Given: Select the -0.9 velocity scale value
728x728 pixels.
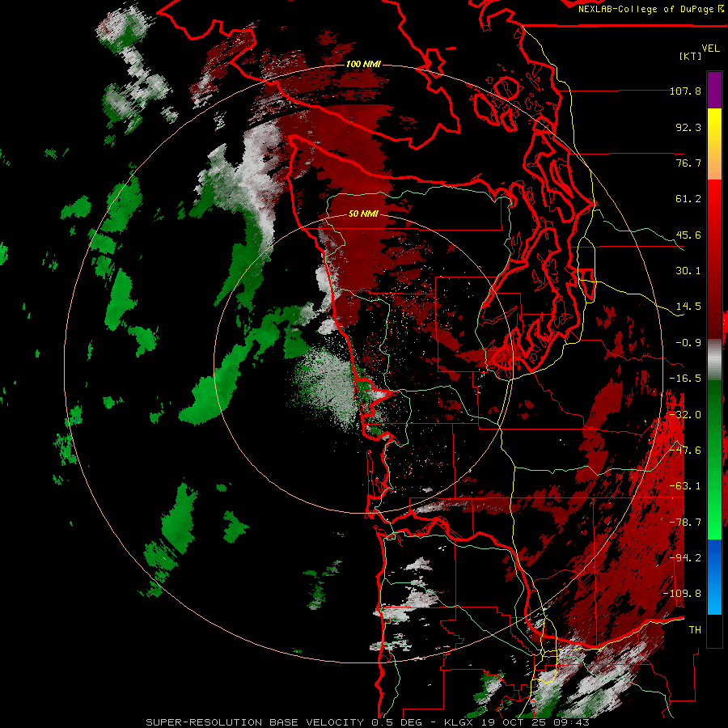Looking at the screenshot, I should pos(688,343).
